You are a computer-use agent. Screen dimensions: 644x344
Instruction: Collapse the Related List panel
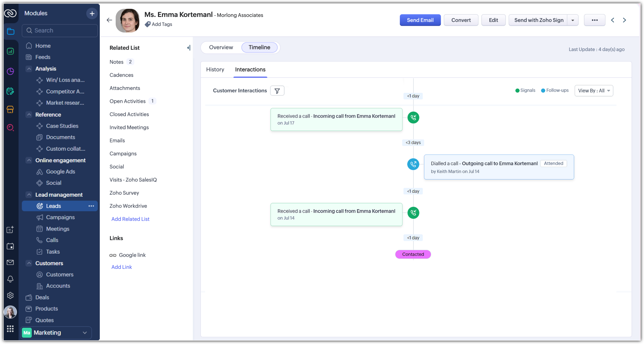pos(188,48)
